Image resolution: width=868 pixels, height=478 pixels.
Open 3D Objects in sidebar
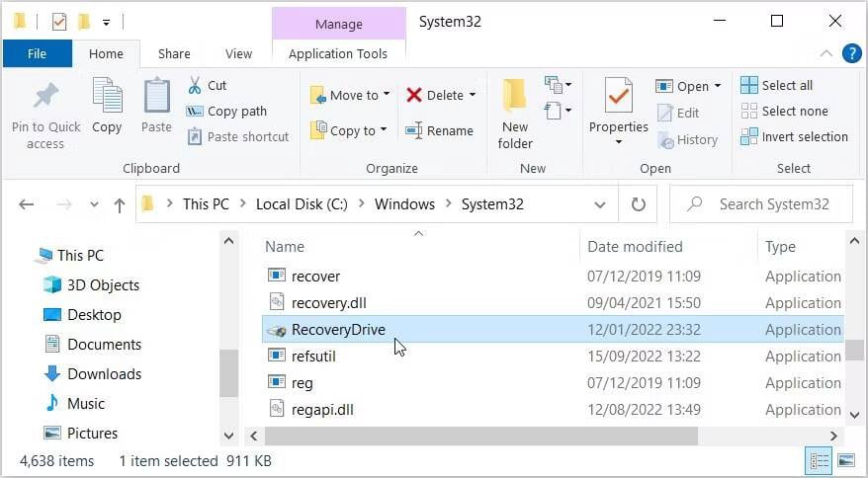click(x=103, y=284)
